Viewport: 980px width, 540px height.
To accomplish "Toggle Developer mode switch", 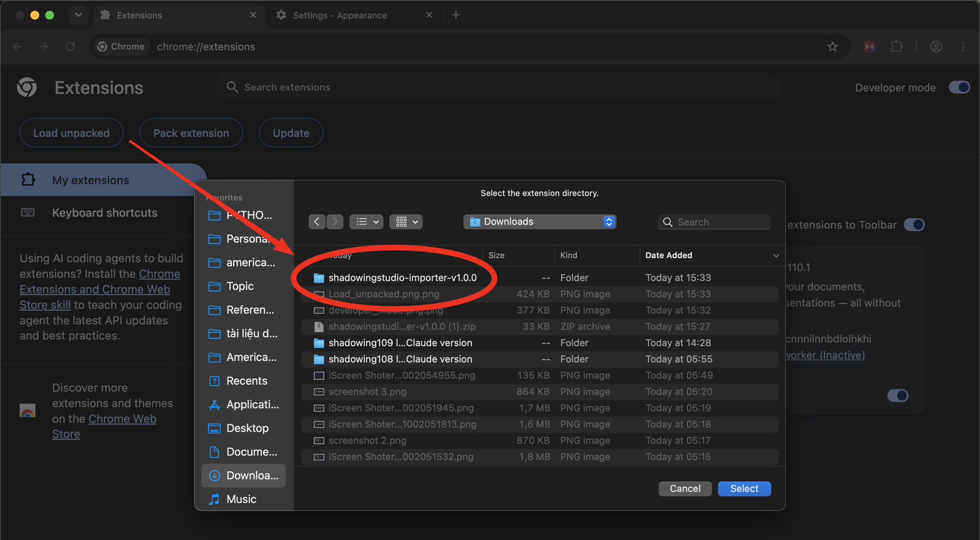I will point(959,87).
